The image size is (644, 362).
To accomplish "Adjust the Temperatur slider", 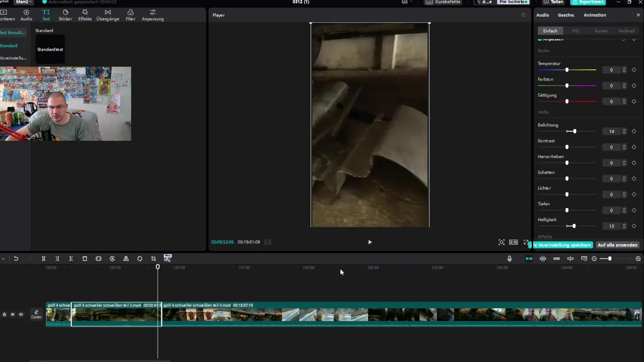I will coord(567,70).
